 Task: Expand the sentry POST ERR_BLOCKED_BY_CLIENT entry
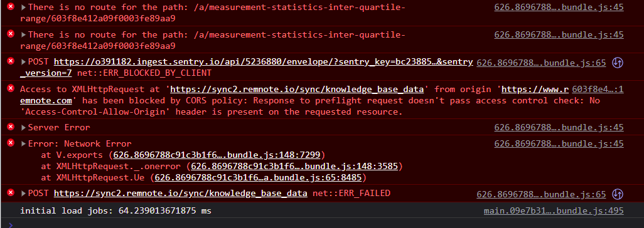pos(23,62)
